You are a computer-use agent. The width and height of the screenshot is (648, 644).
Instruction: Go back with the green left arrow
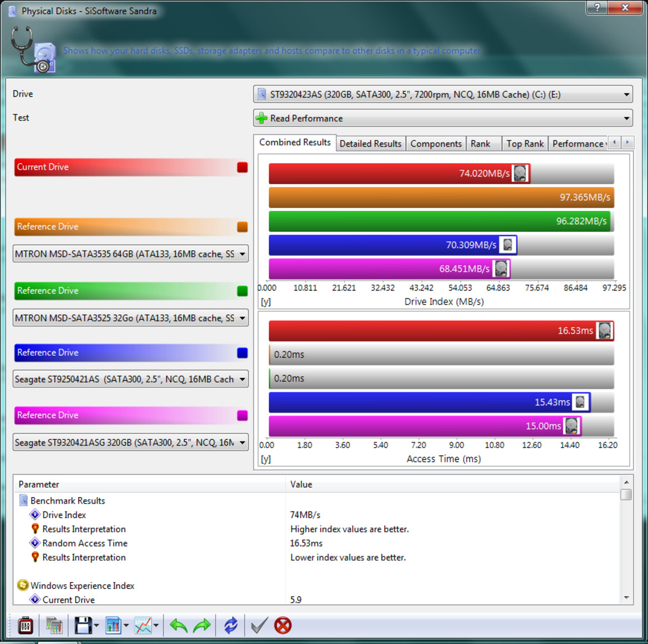click(178, 625)
